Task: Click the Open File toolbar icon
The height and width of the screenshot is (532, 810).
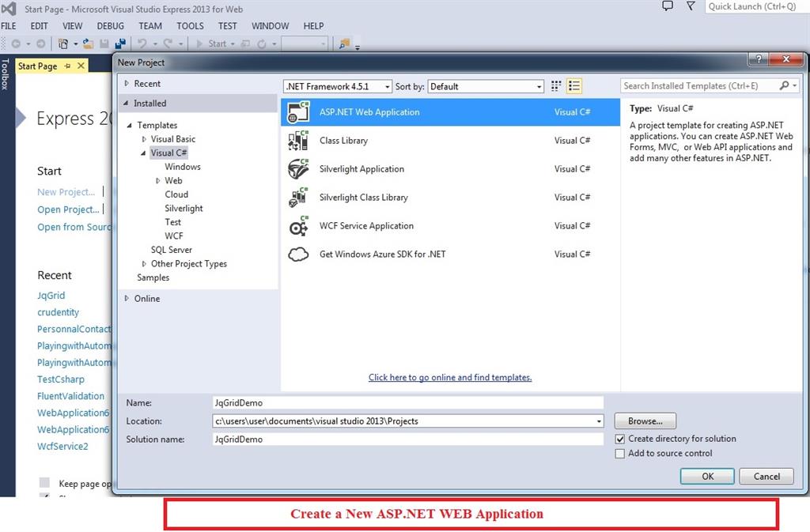Action: [x=89, y=43]
